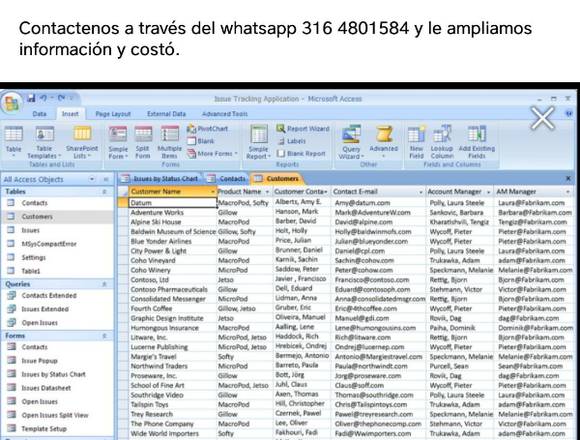Viewport: 580px width, 440px height.
Task: Click the Simple Report icon
Action: click(258, 142)
